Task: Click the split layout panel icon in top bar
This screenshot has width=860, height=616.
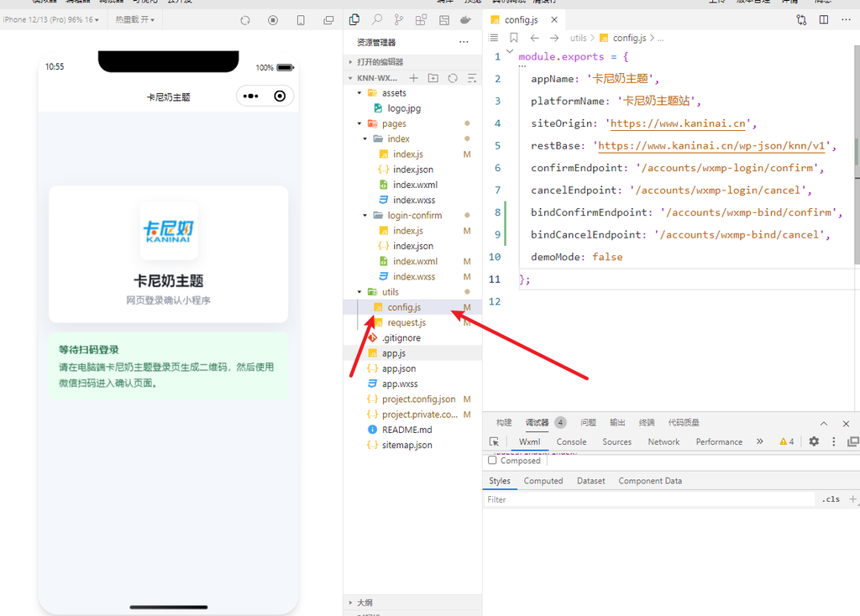Action: tap(444, 20)
